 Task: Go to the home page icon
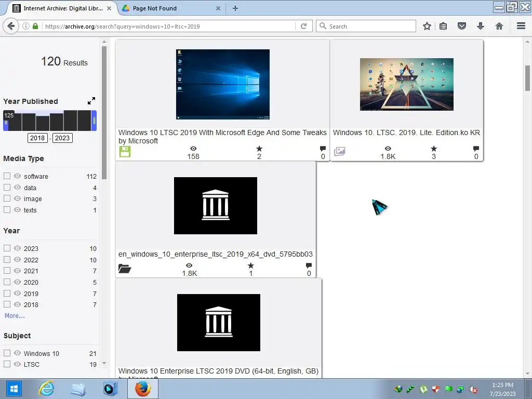(x=499, y=26)
